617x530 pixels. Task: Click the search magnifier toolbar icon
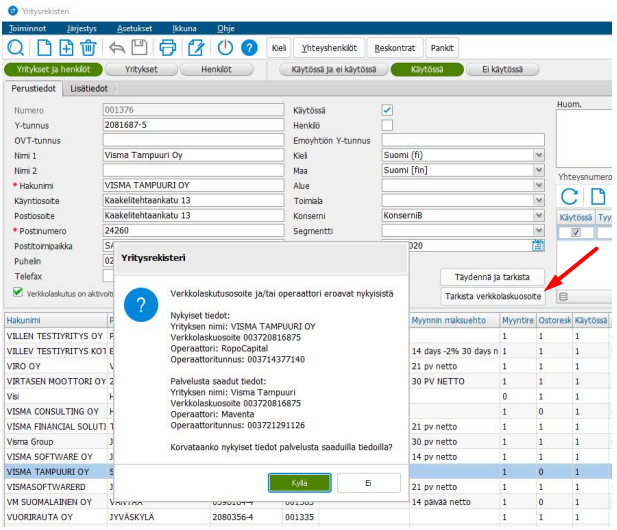(x=16, y=48)
